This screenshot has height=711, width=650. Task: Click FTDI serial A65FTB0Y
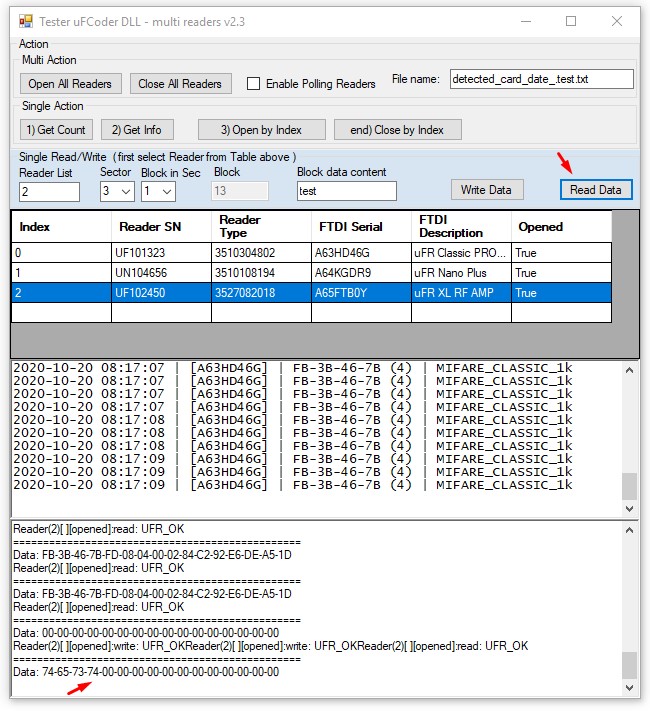(x=361, y=293)
